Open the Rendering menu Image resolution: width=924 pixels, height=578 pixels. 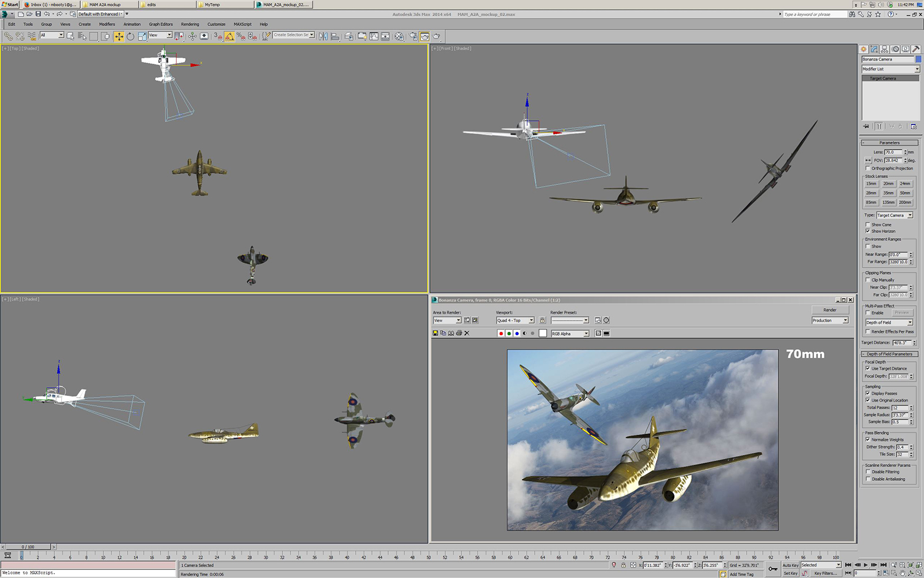[x=189, y=24]
